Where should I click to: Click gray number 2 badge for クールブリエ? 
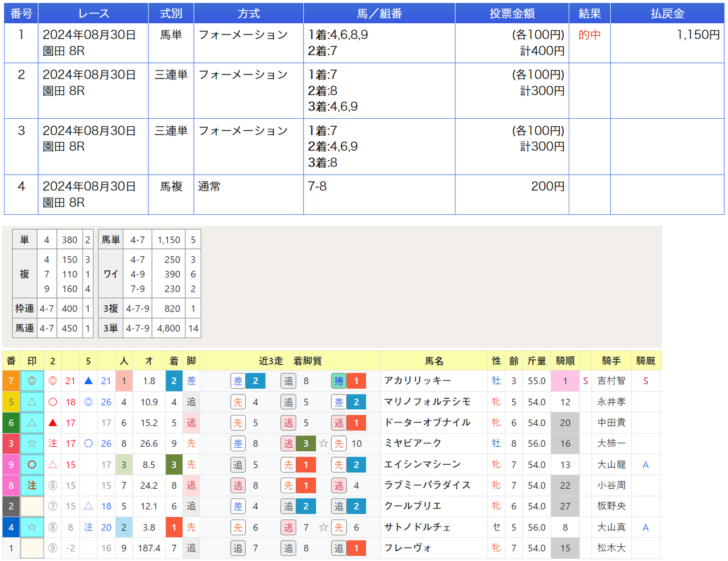coord(11,506)
